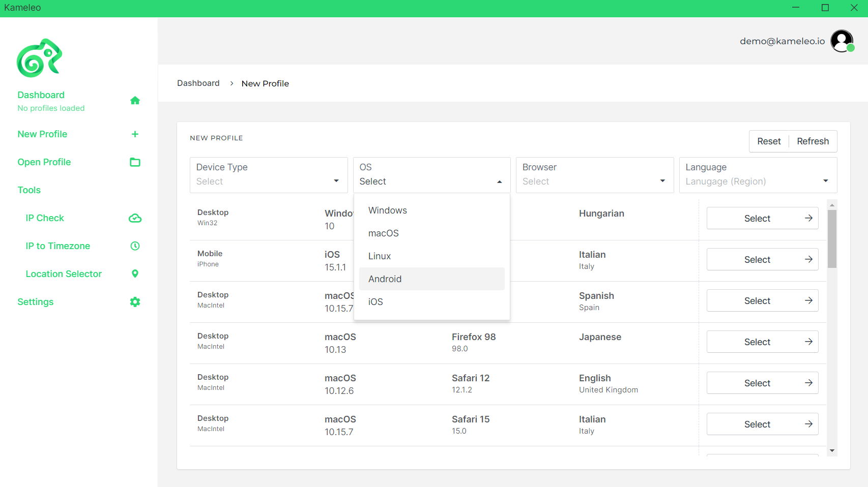The height and width of the screenshot is (487, 868).
Task: Click the Mobile iPhone device cell
Action: (210, 258)
